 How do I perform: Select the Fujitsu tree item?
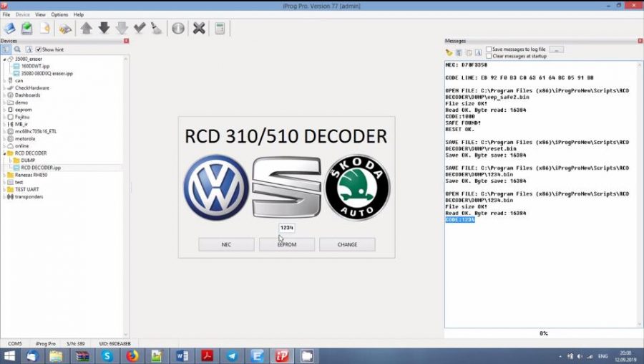(22, 117)
